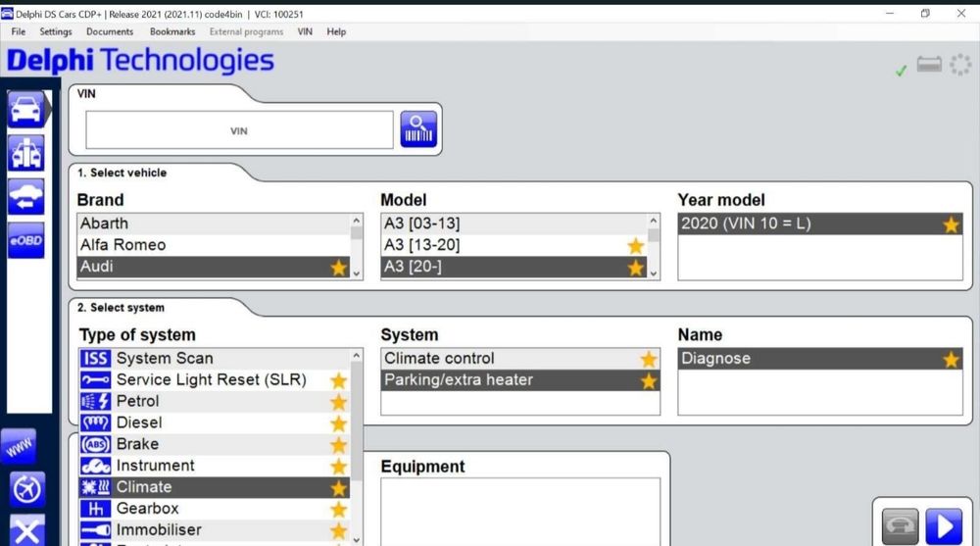Open the Help menu

point(336,31)
